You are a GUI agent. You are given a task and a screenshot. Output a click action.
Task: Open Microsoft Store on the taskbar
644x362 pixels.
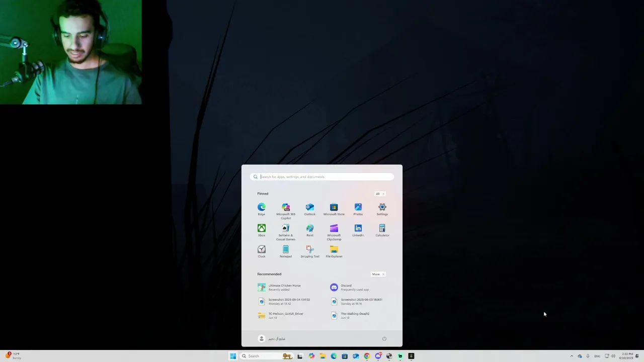tap(345, 356)
